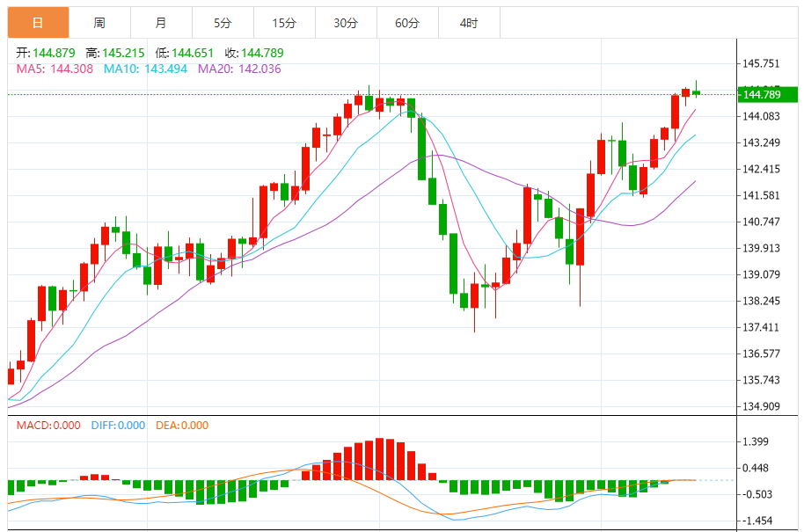Click the 低: 144.651 low value
804x532 pixels.
(x=184, y=53)
